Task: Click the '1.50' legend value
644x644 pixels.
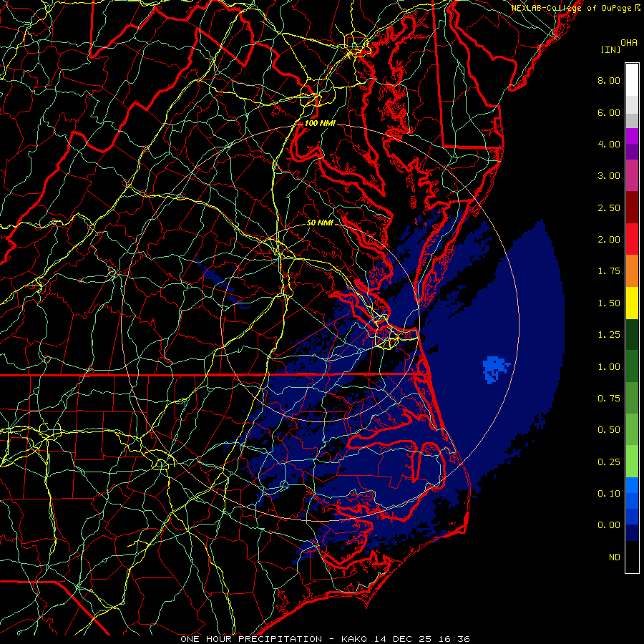Action: [x=609, y=303]
